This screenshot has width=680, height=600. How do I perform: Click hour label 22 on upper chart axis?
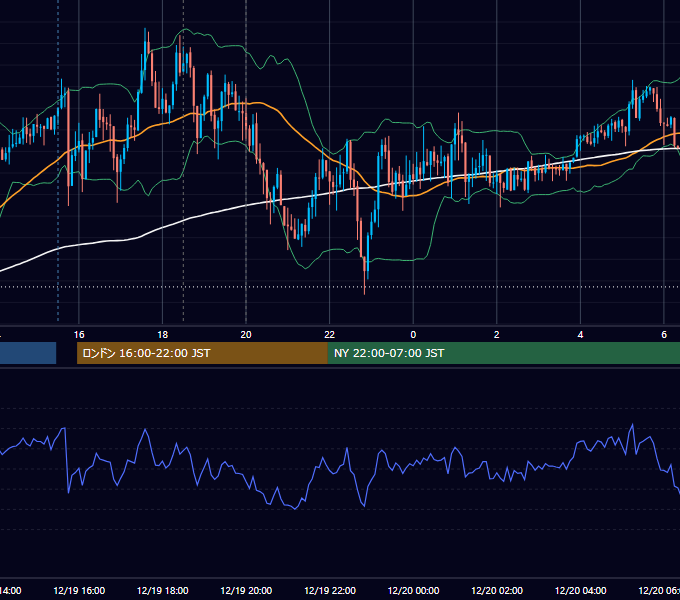tap(330, 335)
